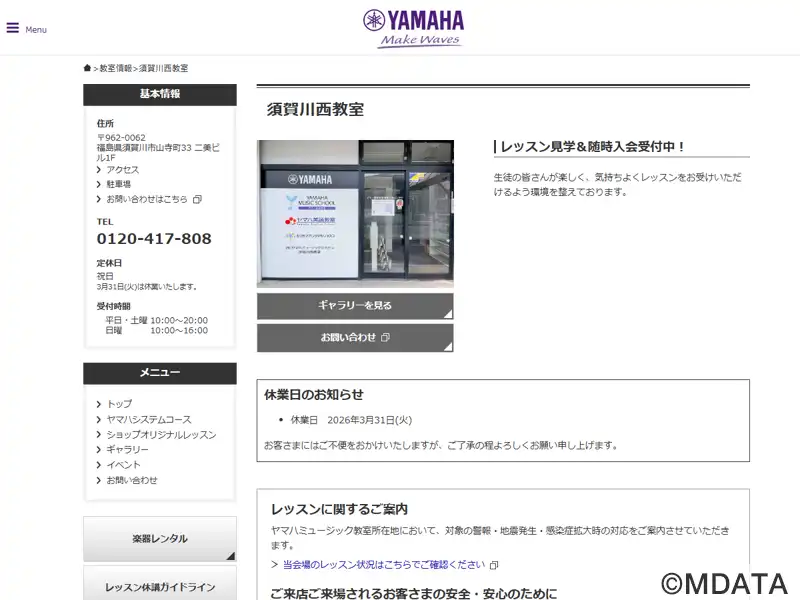Click the レッスン見学＆随時入会受付中！ heading

593,147
